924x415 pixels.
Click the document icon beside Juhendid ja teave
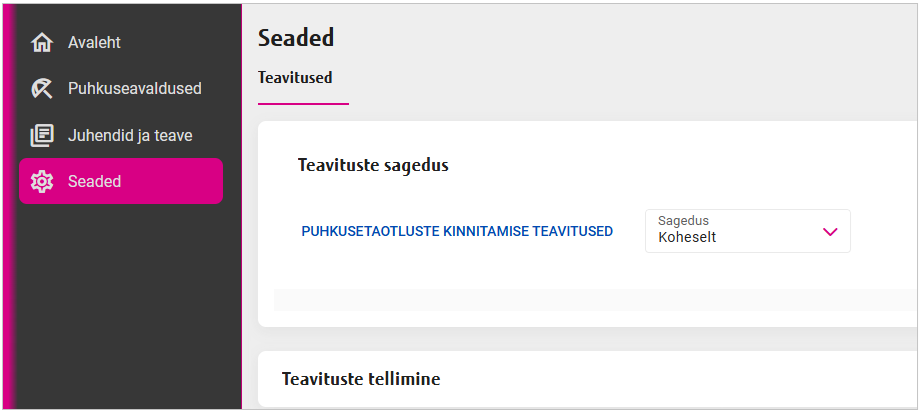click(41, 135)
